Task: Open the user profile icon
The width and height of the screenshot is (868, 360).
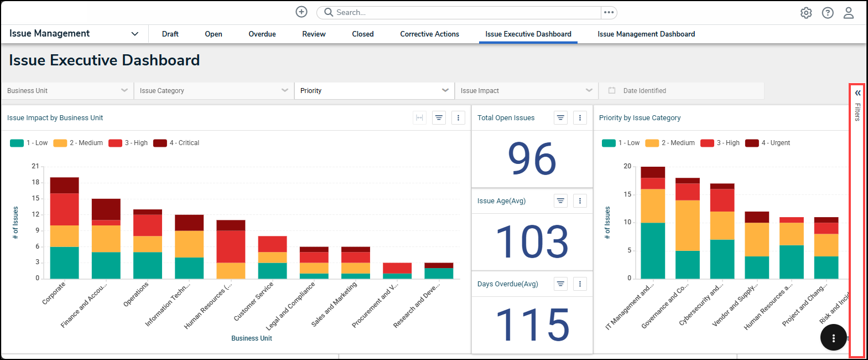Action: coord(849,13)
